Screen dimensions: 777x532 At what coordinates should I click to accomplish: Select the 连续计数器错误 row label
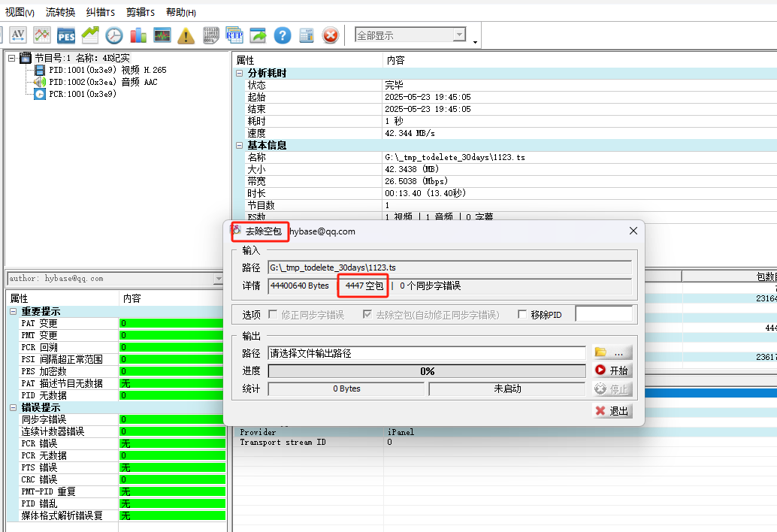pyautogui.click(x=53, y=432)
